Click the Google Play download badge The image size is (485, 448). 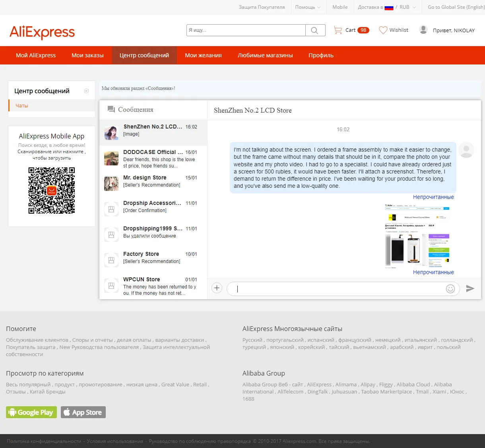31,412
